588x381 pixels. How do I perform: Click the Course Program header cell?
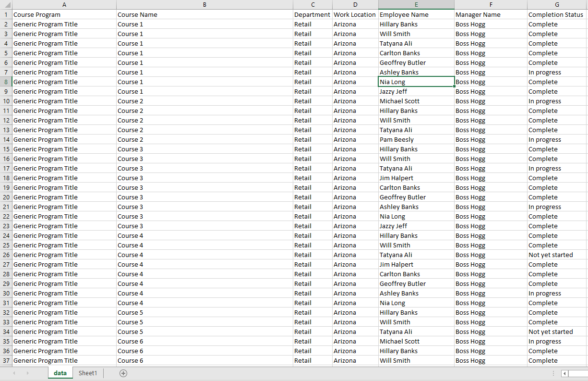64,14
